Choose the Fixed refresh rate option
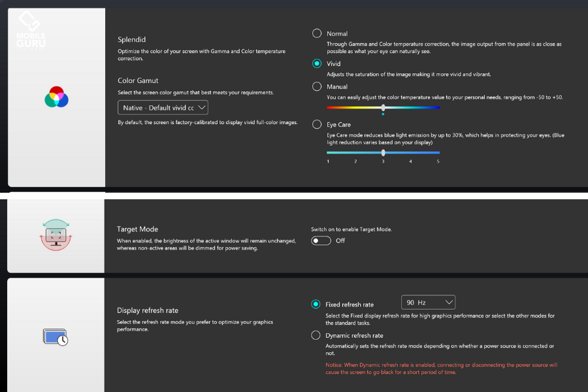Image resolution: width=588 pixels, height=392 pixels. (318, 304)
